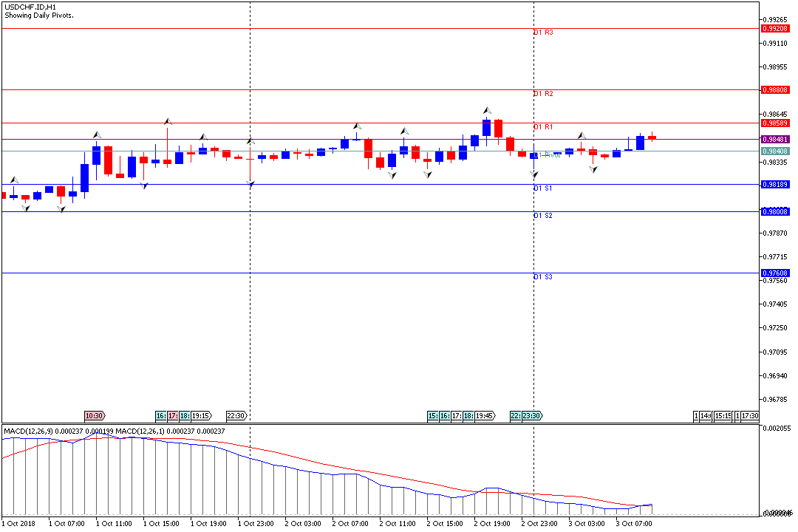Viewport: 798px width, 532px height.
Task: Click the cyan 15: event marker
Action: click(x=433, y=416)
